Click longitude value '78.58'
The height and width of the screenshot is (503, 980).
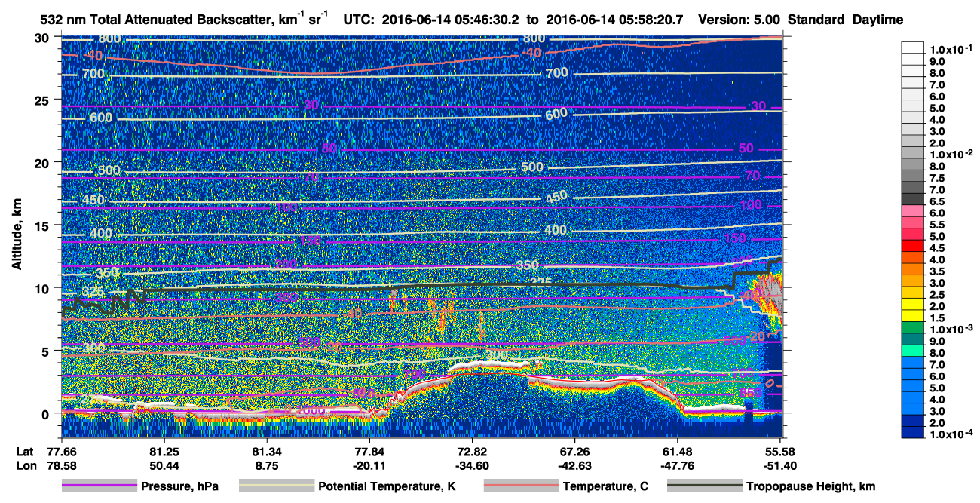click(x=61, y=467)
